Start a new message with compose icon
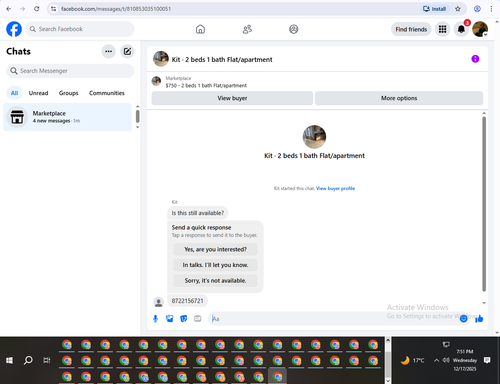Viewport: 500px width, 384px height. pyautogui.click(x=127, y=51)
